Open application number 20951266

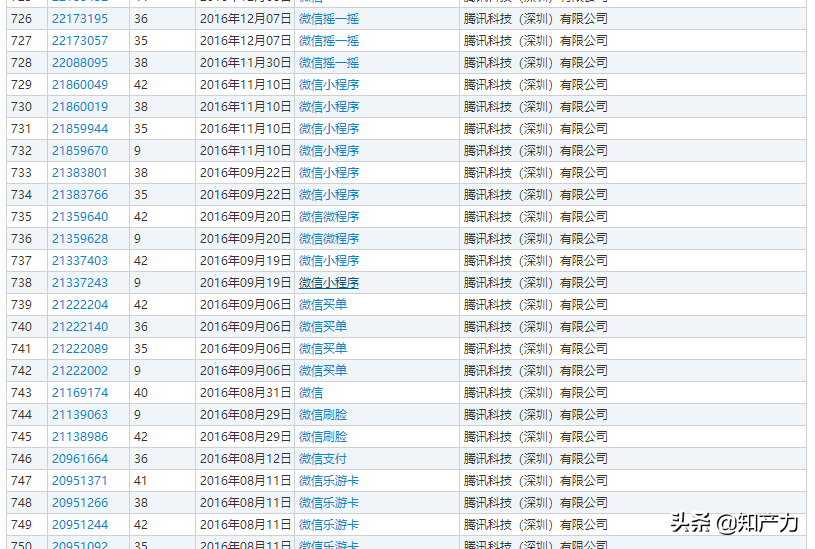pyautogui.click(x=80, y=503)
